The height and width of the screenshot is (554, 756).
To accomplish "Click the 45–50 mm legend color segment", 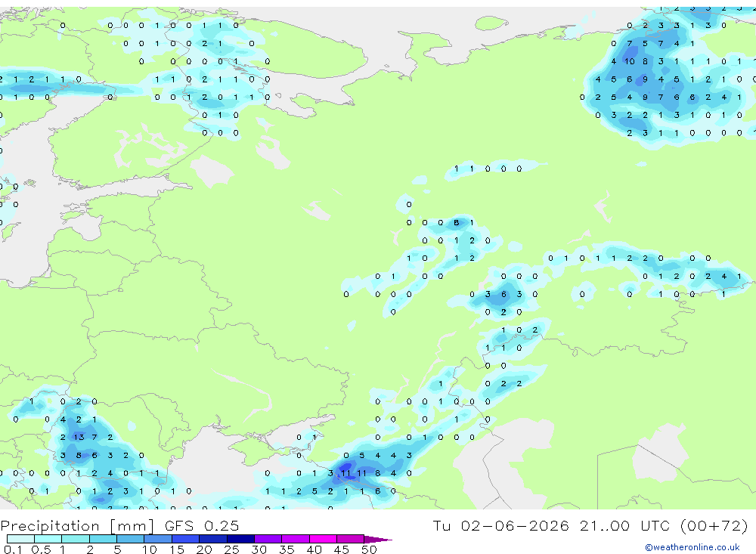I will [351, 539].
